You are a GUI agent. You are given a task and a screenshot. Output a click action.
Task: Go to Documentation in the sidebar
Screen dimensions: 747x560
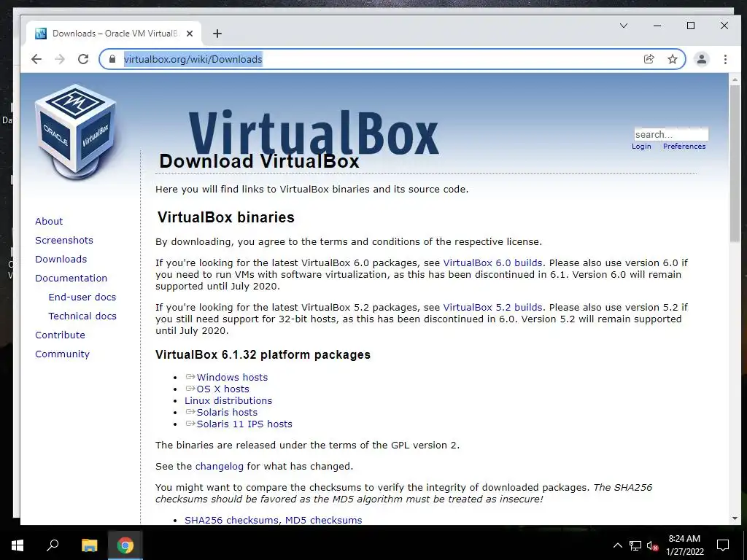[x=71, y=278]
